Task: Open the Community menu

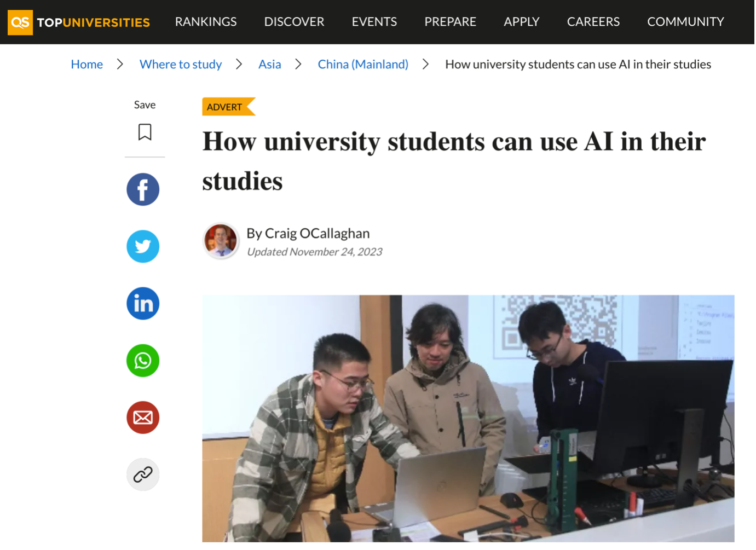Action: click(x=686, y=22)
